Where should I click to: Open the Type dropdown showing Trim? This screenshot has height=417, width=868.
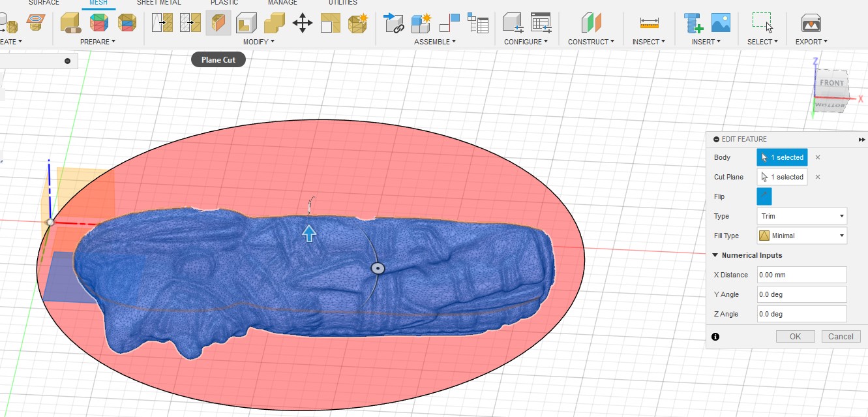click(801, 216)
